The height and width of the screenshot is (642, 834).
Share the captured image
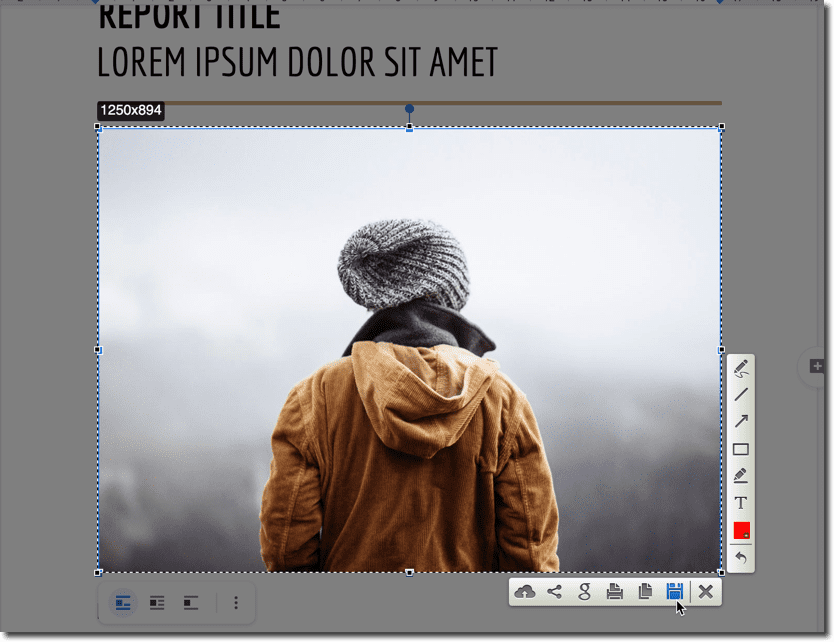[555, 591]
